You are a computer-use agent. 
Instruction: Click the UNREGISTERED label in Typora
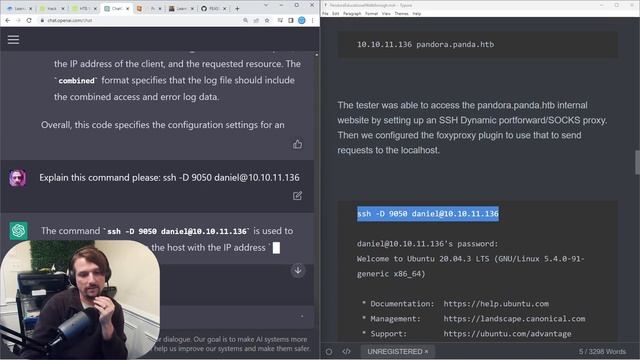[394, 351]
